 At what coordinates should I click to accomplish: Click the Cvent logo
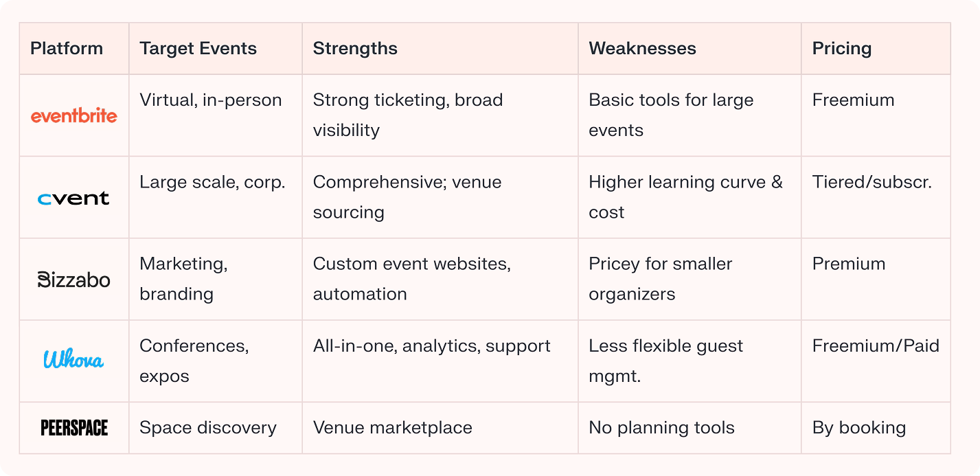74,199
